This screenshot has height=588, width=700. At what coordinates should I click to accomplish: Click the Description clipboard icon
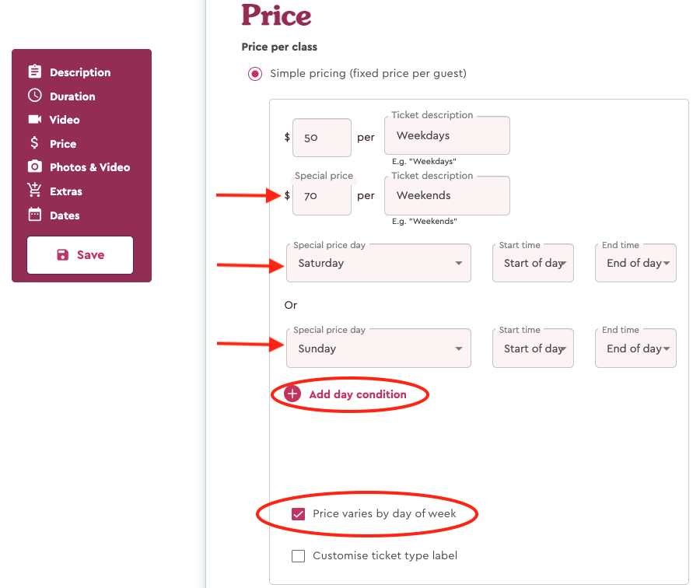[x=35, y=72]
